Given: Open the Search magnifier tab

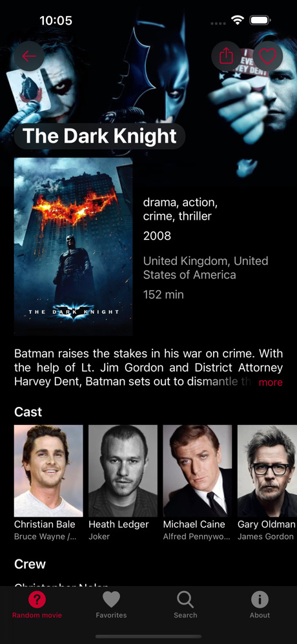Looking at the screenshot, I should [185, 600].
